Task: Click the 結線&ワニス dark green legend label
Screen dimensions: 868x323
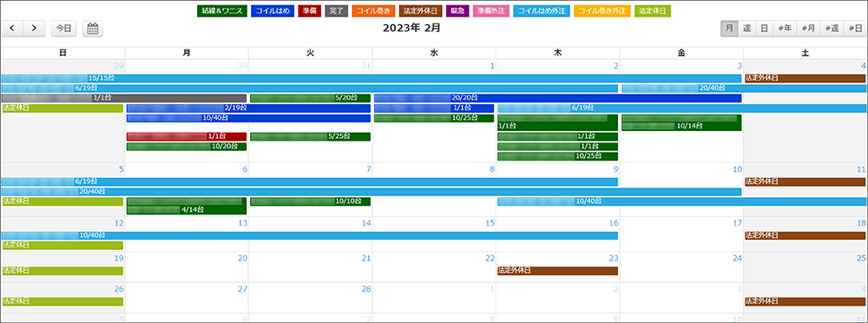Action: 222,10
